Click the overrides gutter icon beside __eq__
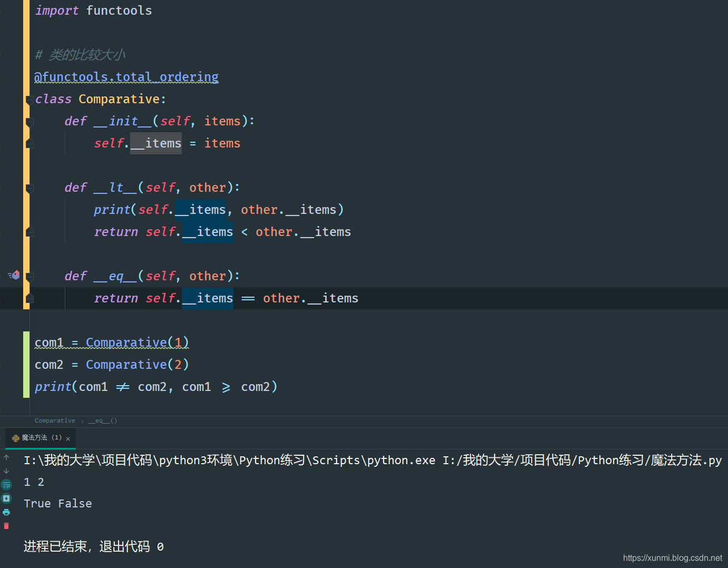 click(x=14, y=275)
